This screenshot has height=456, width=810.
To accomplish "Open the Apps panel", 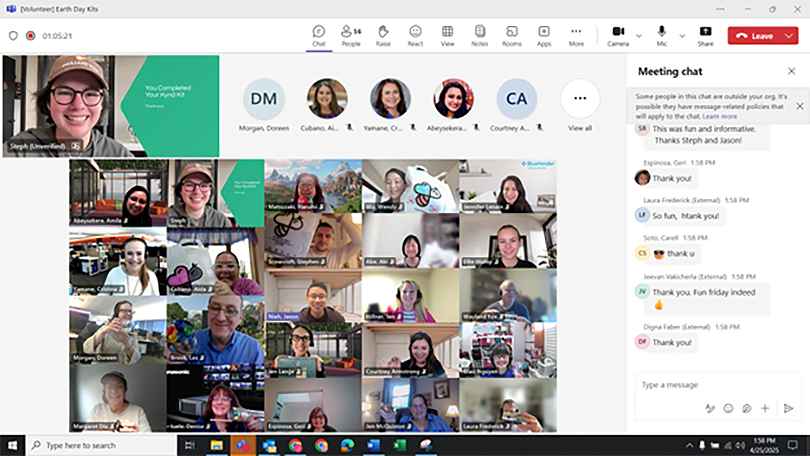I will pyautogui.click(x=543, y=35).
